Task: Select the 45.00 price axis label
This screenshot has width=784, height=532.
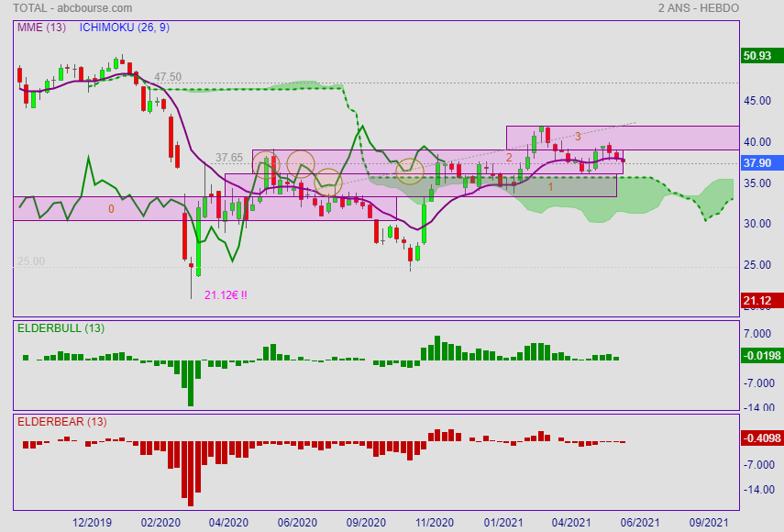Action: pos(757,101)
